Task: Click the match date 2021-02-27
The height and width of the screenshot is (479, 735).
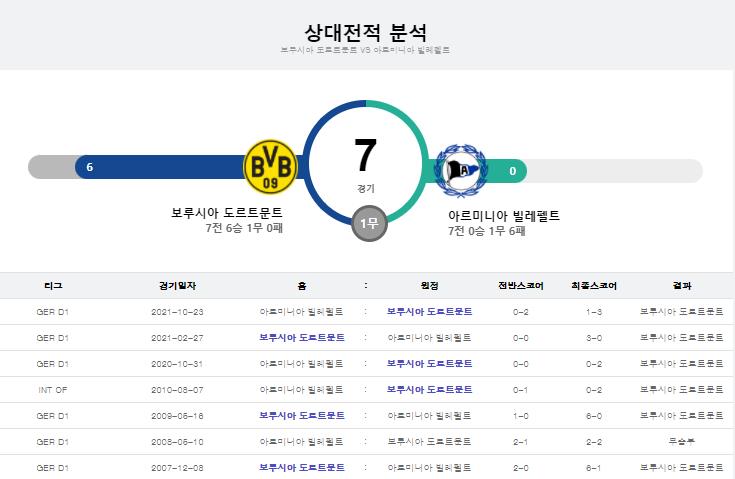Action: [177, 338]
